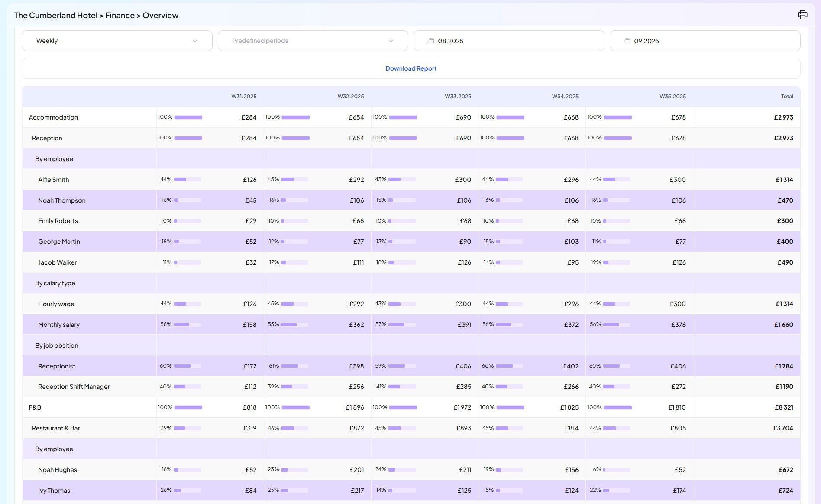Select the Reception department row
821x504 pixels.
coord(47,138)
